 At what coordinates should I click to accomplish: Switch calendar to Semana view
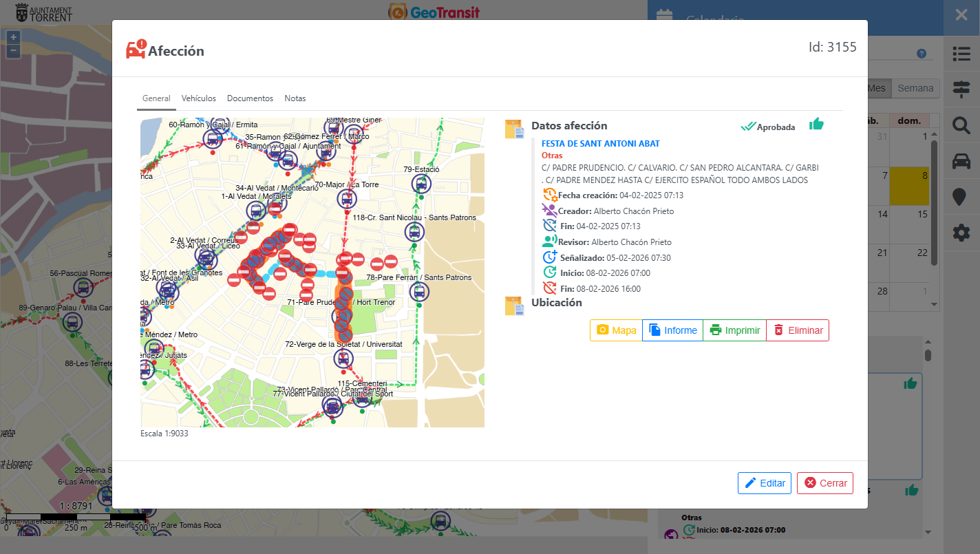[x=915, y=88]
